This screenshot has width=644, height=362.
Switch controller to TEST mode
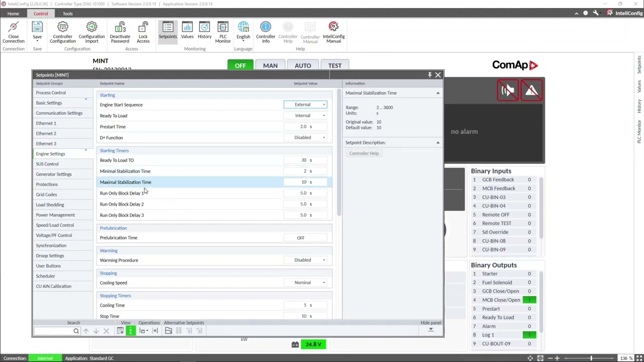335,65
